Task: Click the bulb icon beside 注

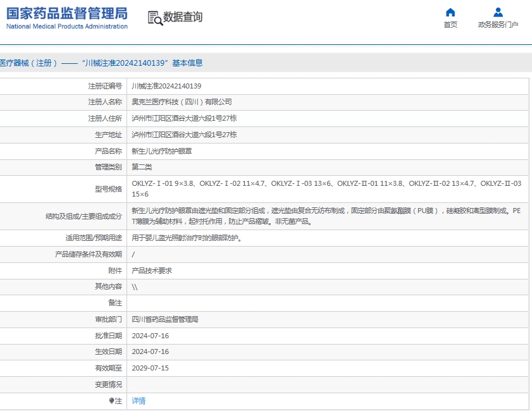Action: point(111,401)
